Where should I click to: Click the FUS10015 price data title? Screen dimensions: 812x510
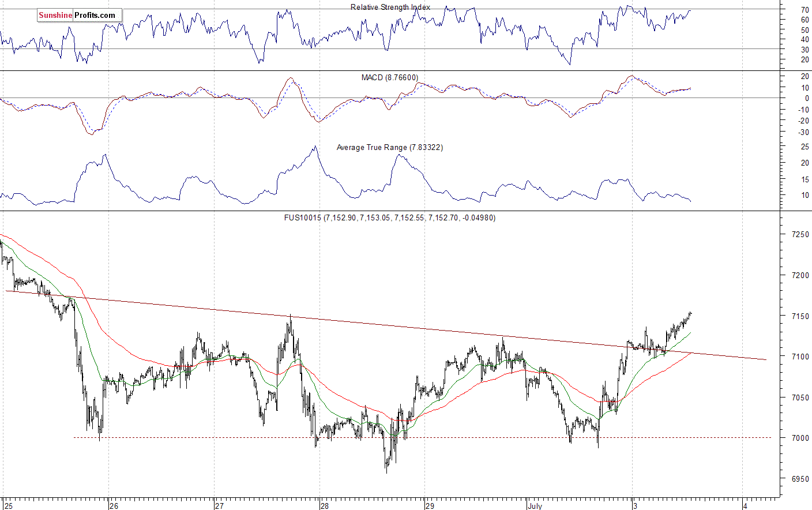tap(390, 217)
